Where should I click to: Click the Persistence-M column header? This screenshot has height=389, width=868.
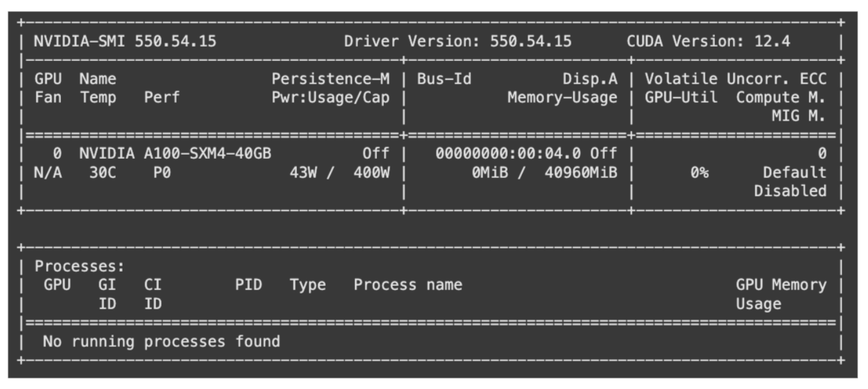(x=330, y=79)
